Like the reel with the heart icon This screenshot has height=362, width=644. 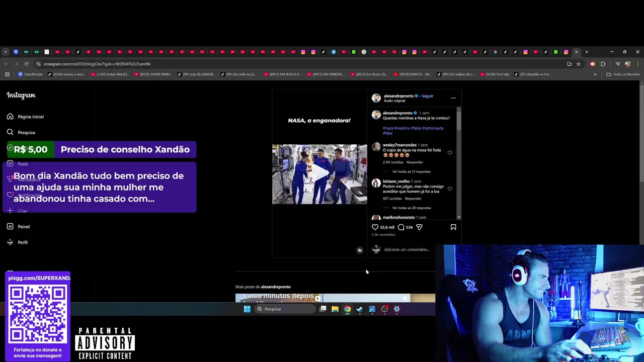375,227
